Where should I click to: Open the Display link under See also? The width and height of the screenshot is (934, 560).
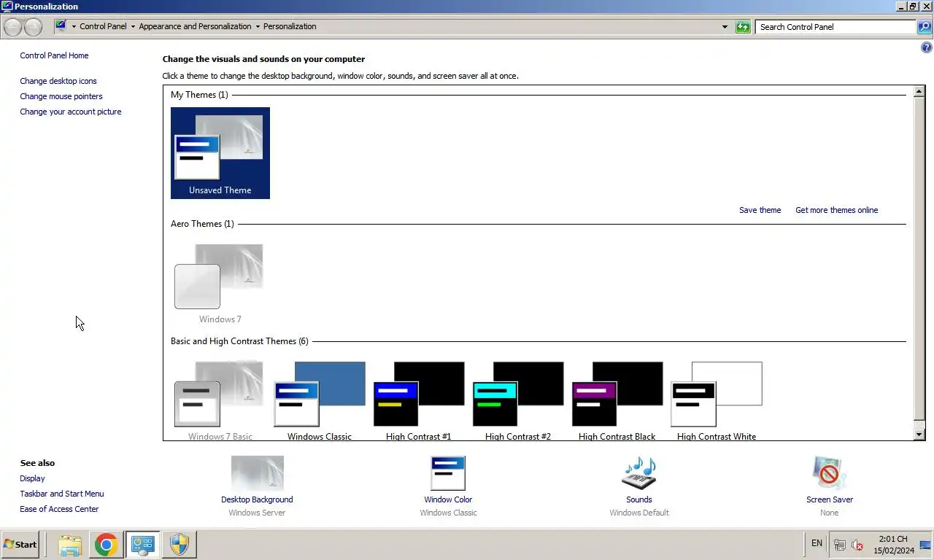coord(32,478)
